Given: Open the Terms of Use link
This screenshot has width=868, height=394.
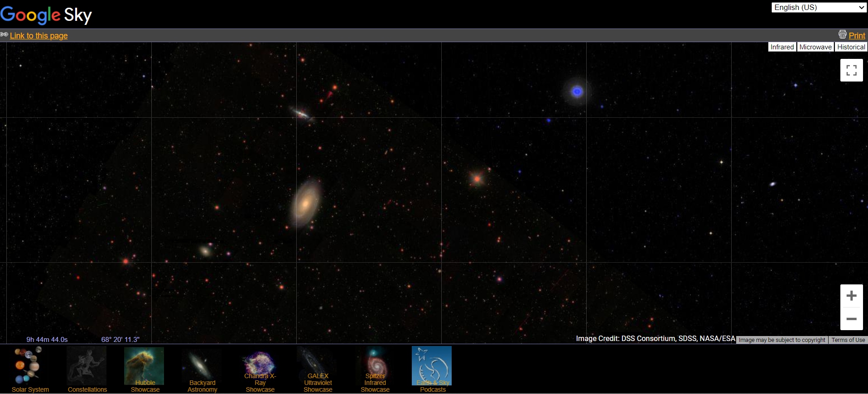Looking at the screenshot, I should [x=848, y=340].
